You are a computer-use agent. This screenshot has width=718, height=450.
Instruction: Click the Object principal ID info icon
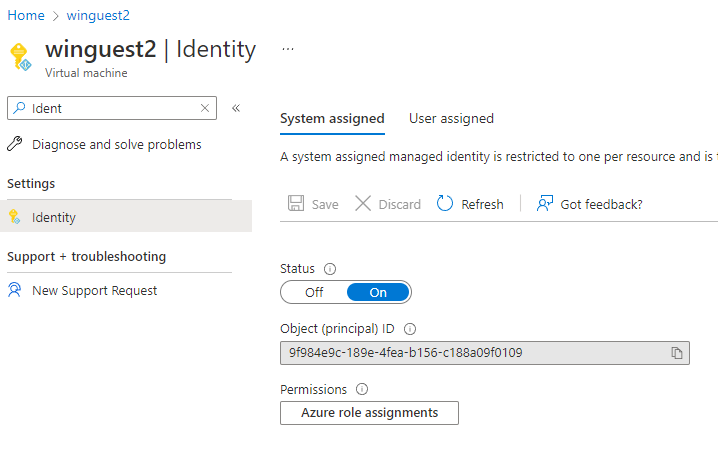[410, 329]
